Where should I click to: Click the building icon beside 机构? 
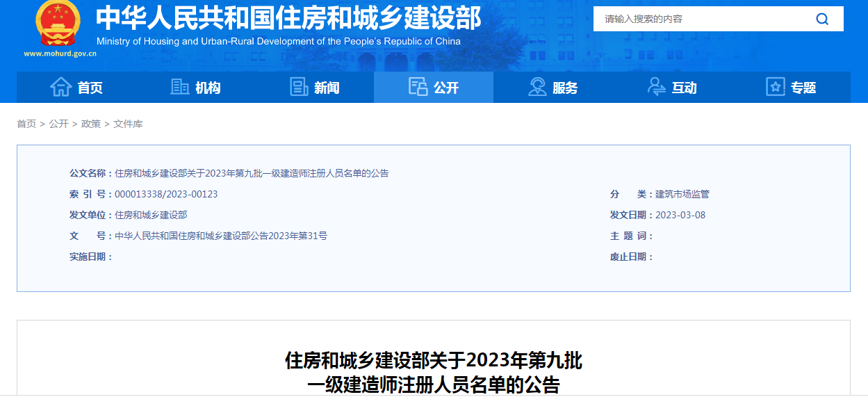(180, 87)
